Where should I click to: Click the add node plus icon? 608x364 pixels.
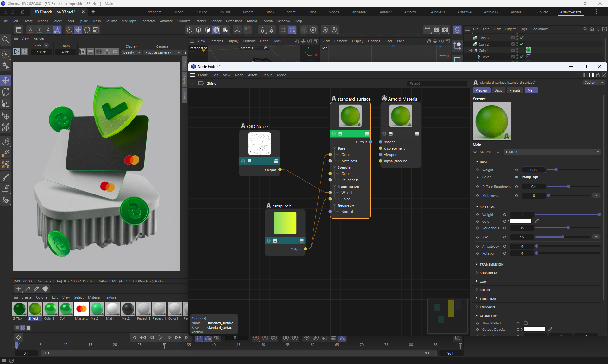point(193,83)
